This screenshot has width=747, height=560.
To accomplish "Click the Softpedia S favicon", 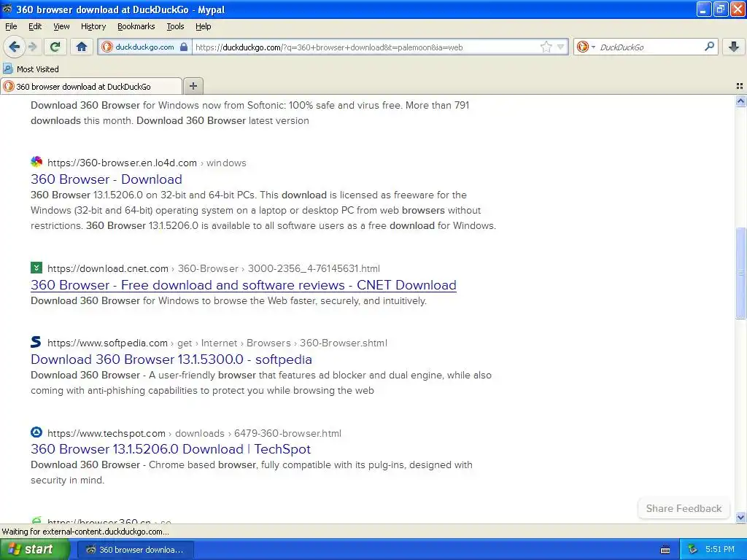I will point(36,342).
